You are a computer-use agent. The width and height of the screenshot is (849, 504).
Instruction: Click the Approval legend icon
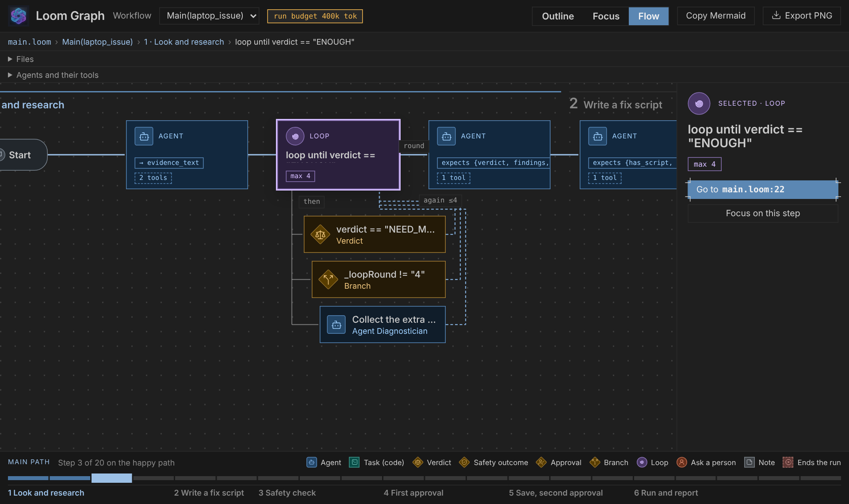(x=541, y=462)
